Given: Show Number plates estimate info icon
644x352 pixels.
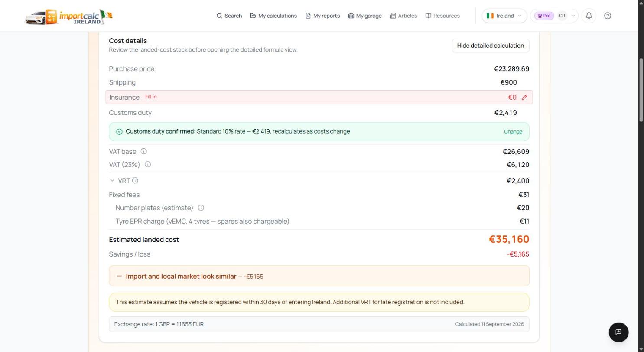Looking at the screenshot, I should point(201,208).
